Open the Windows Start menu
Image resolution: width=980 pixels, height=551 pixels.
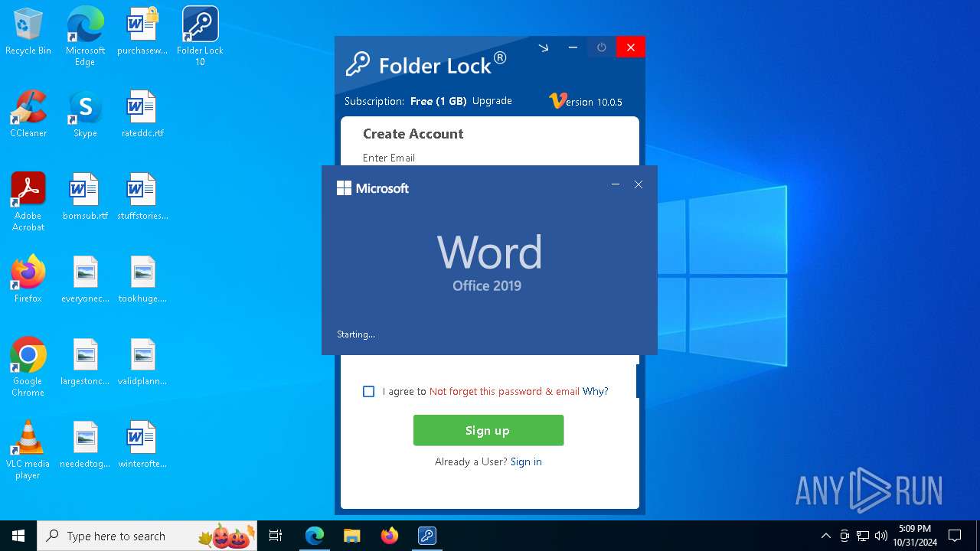coord(18,536)
